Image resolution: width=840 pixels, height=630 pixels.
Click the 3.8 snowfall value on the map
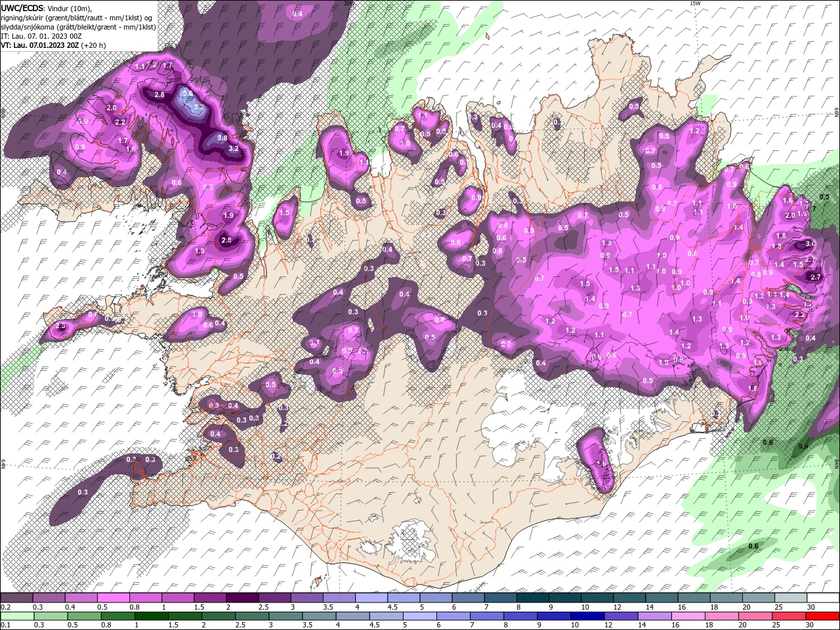222,138
